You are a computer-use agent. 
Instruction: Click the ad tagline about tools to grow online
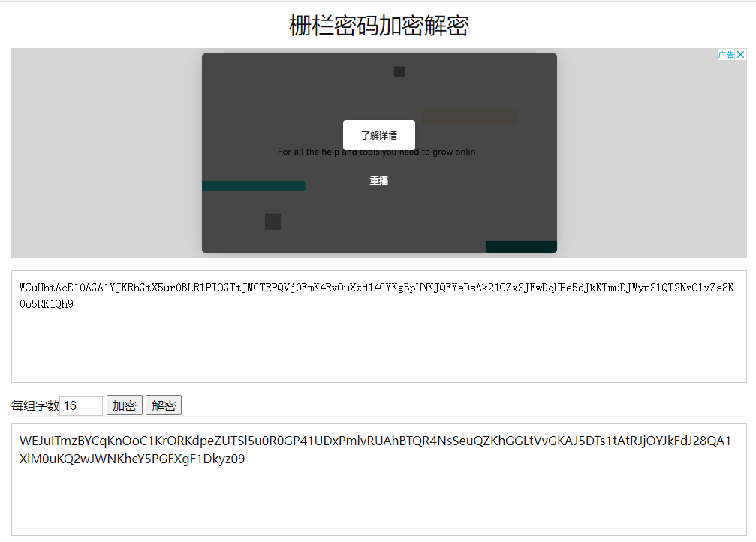coord(378,151)
